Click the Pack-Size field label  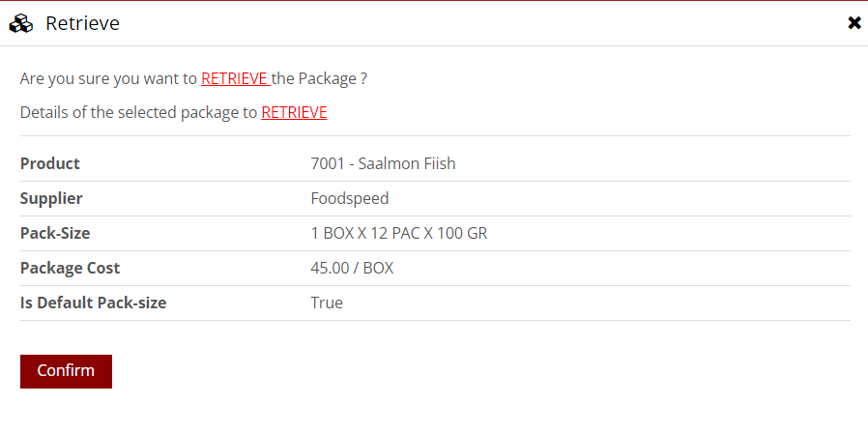pos(55,233)
